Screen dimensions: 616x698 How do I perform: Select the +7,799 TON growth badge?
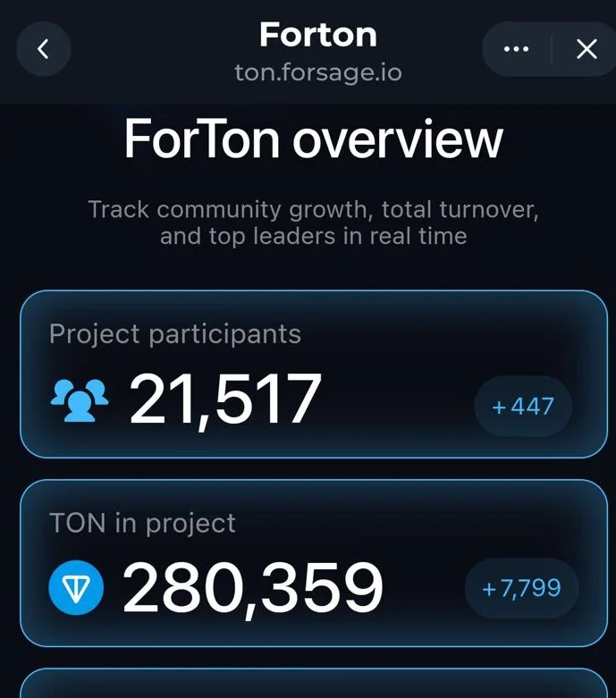click(x=521, y=588)
